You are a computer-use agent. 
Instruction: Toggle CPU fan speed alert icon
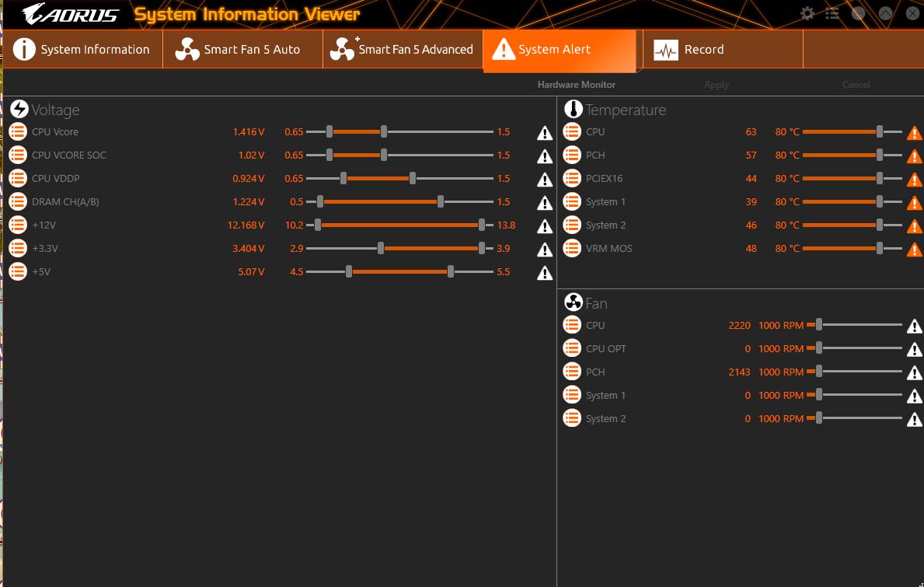pyautogui.click(x=915, y=326)
